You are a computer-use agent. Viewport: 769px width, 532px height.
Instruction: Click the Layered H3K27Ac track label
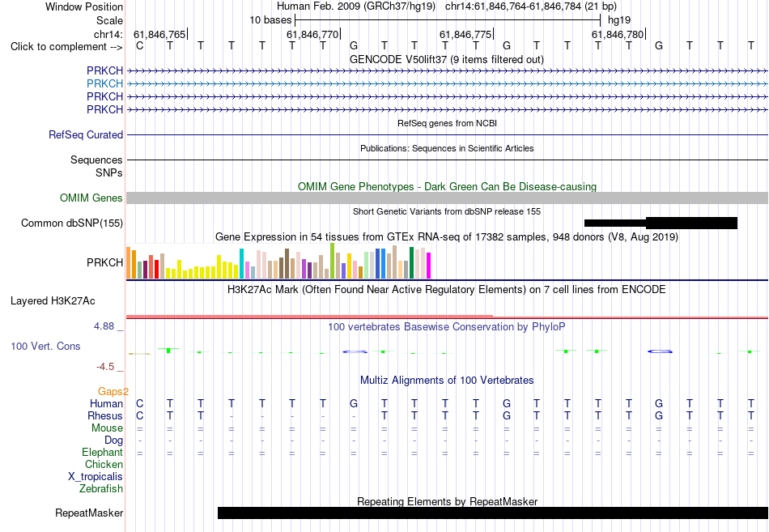click(53, 301)
